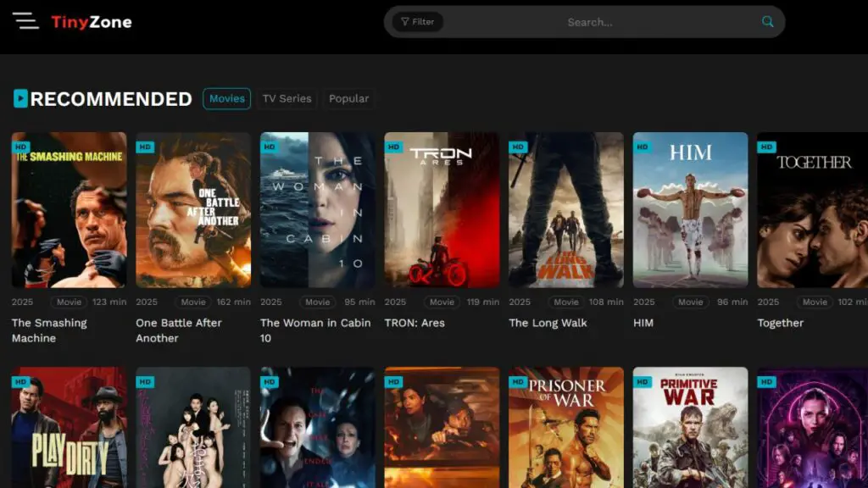Viewport: 868px width, 488px height.
Task: Click HD badge on TRON: Ares poster
Action: pos(394,147)
